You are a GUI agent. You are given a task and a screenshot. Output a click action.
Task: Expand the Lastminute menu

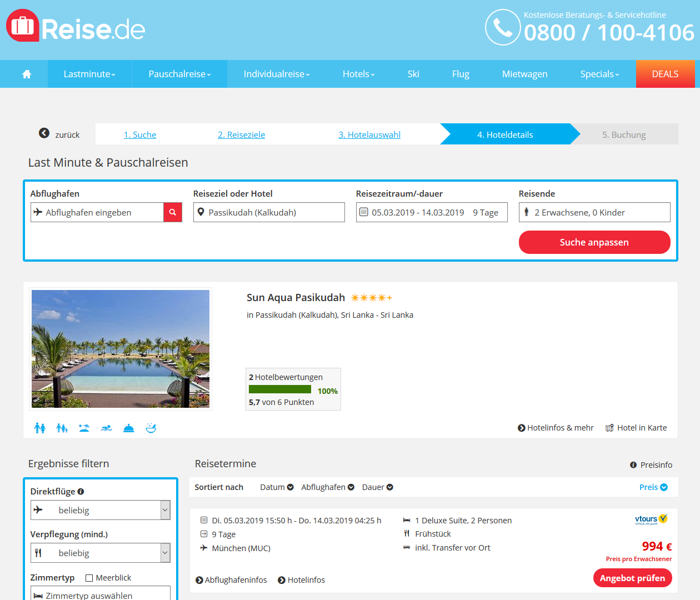89,74
